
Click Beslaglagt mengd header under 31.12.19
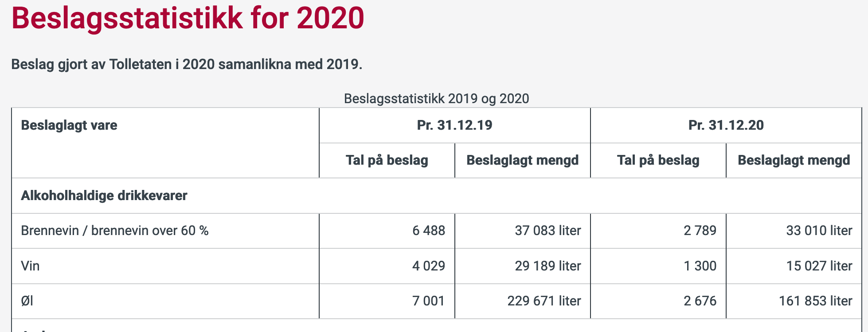tap(522, 160)
